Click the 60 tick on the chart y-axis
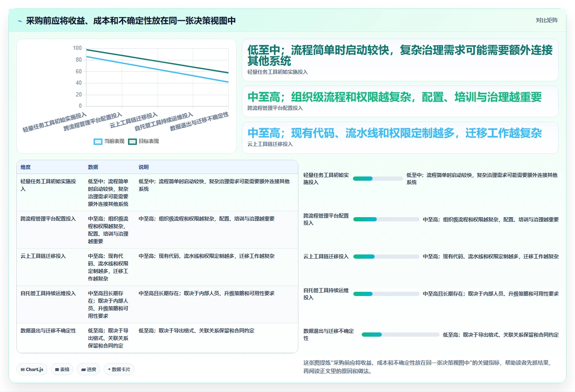 pos(79,71)
